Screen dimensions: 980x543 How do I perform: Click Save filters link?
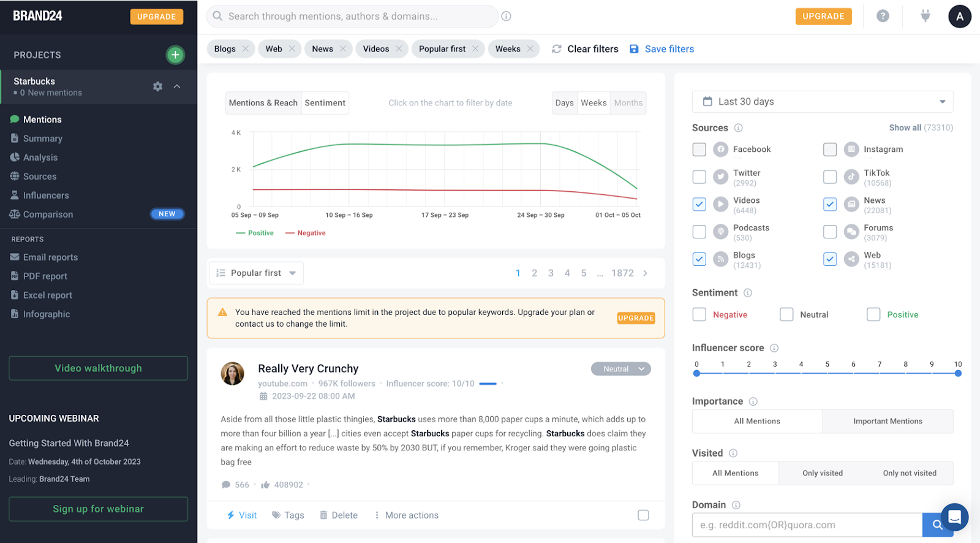click(x=662, y=49)
